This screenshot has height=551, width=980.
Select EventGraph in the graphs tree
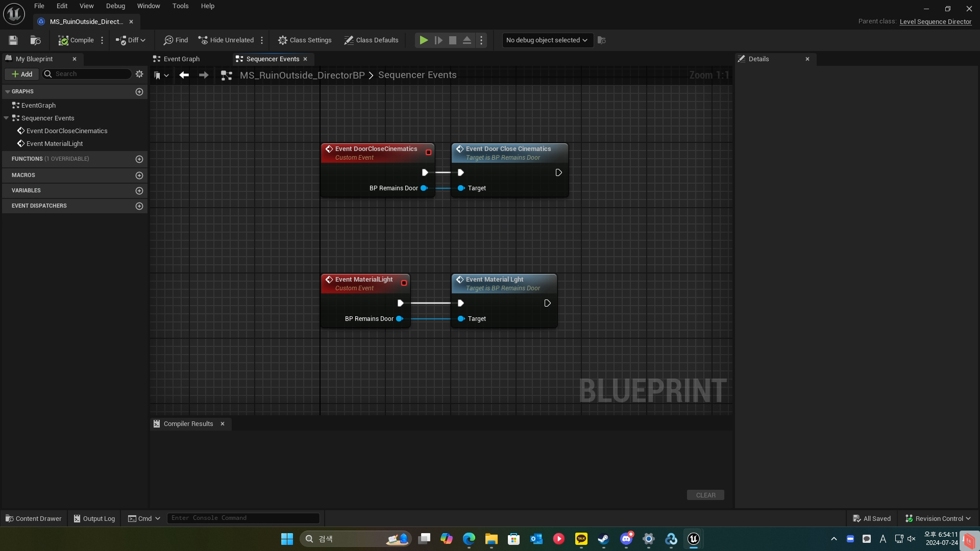click(38, 106)
